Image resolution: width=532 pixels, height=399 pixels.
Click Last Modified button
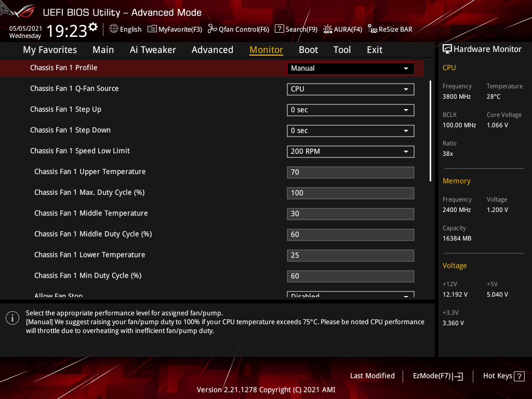(372, 376)
